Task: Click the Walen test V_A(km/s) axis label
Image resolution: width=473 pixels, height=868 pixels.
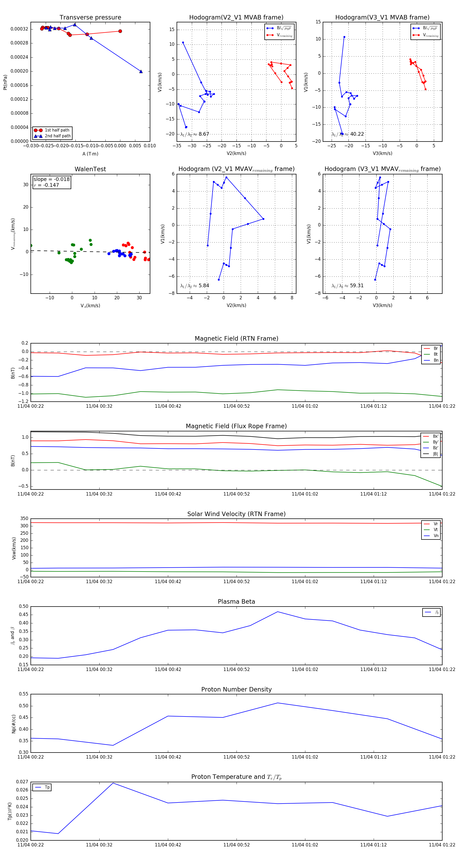Action: (x=90, y=306)
